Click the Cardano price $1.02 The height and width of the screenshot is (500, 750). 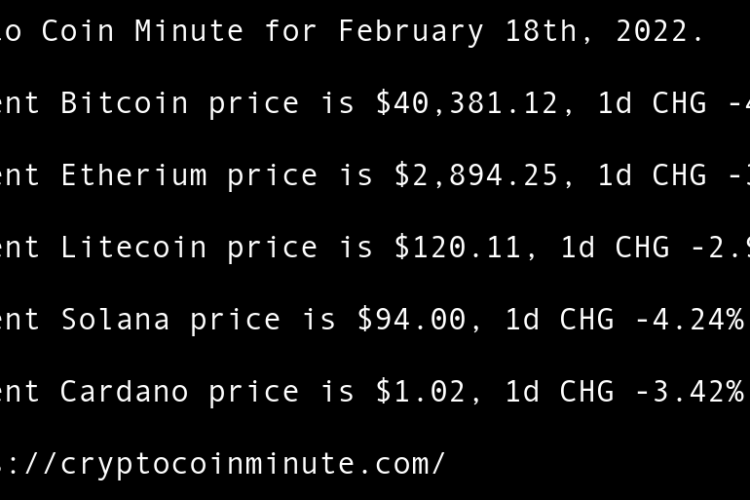click(x=420, y=391)
